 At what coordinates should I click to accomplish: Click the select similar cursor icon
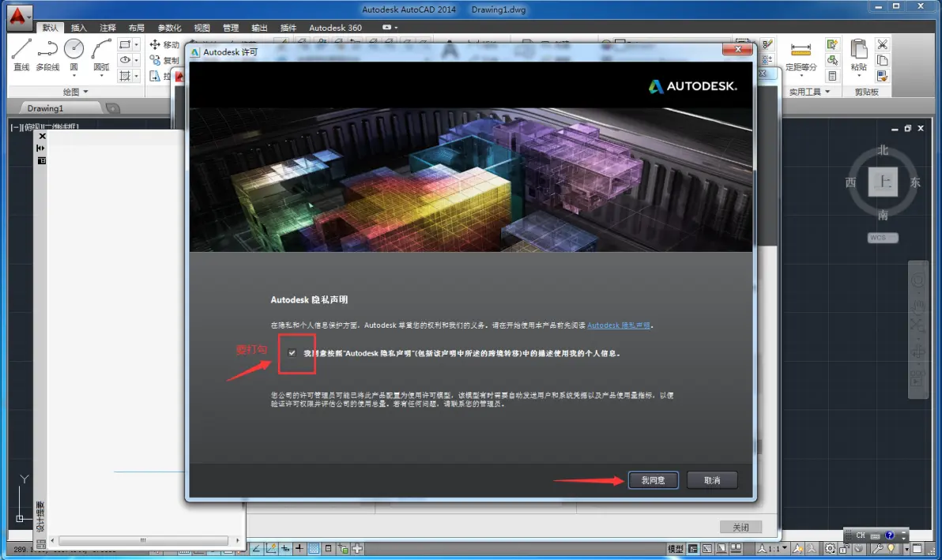click(x=832, y=60)
